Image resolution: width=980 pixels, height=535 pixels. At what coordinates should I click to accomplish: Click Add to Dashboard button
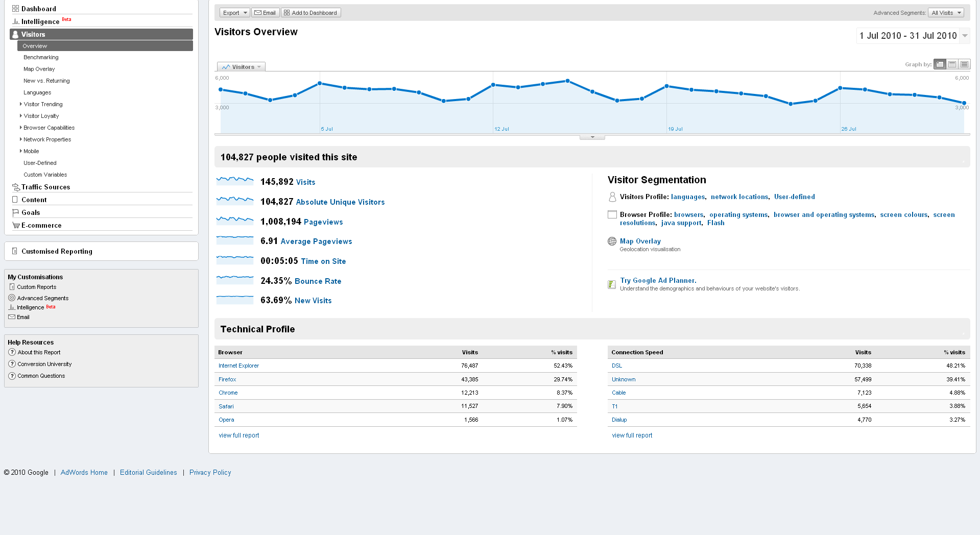tap(311, 13)
